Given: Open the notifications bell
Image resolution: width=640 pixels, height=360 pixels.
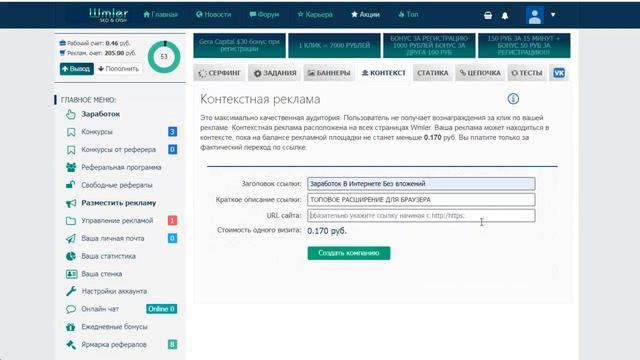Looking at the screenshot, I should [505, 16].
